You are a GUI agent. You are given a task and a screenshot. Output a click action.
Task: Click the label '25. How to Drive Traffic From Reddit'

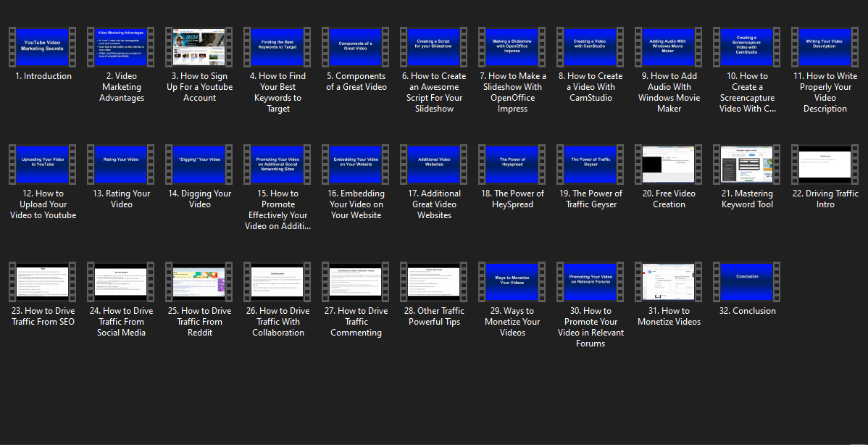(200, 322)
